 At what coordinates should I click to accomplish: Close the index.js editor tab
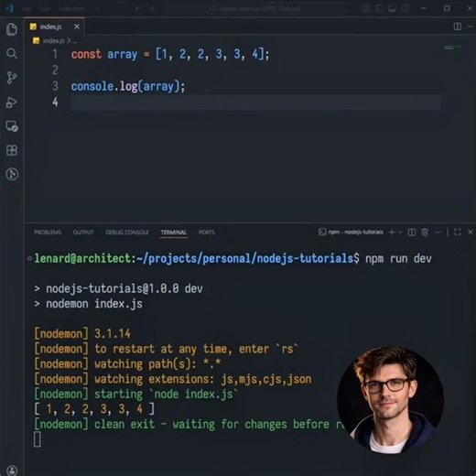[77, 27]
